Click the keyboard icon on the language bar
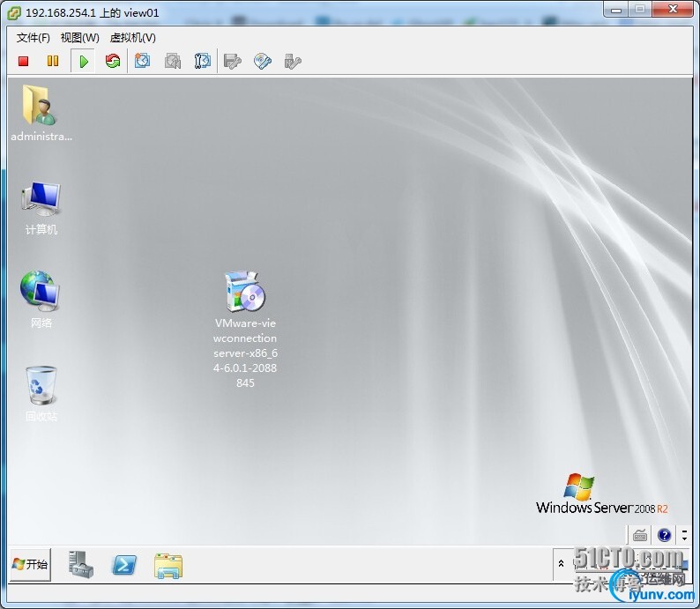The width and height of the screenshot is (700, 609). pos(640,534)
